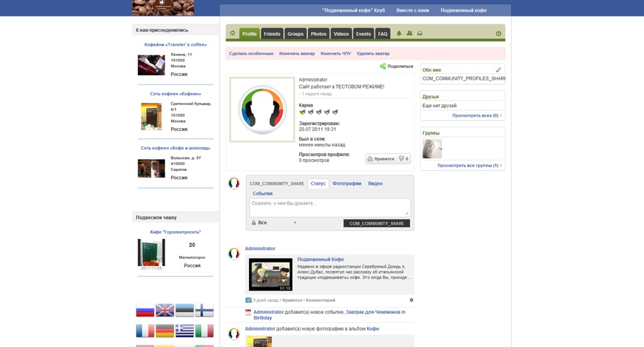Click the home icon in community toolbar
Screen dimensions: 644x347
pos(233,34)
